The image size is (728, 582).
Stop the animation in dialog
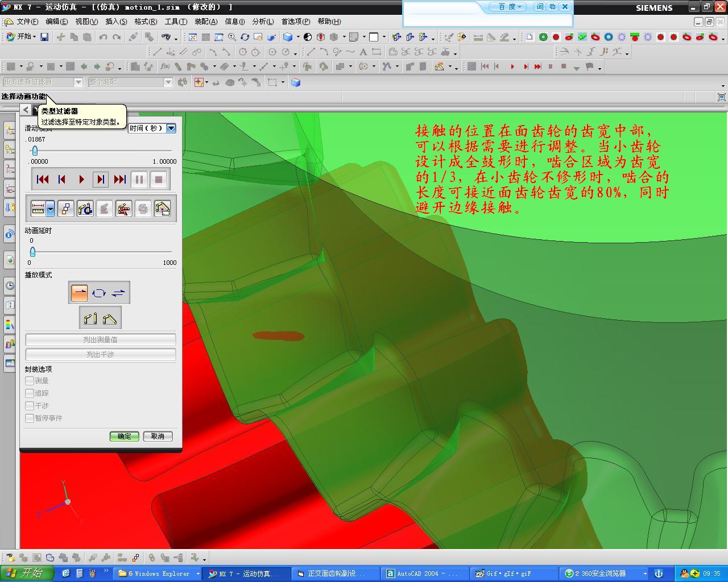[x=159, y=180]
